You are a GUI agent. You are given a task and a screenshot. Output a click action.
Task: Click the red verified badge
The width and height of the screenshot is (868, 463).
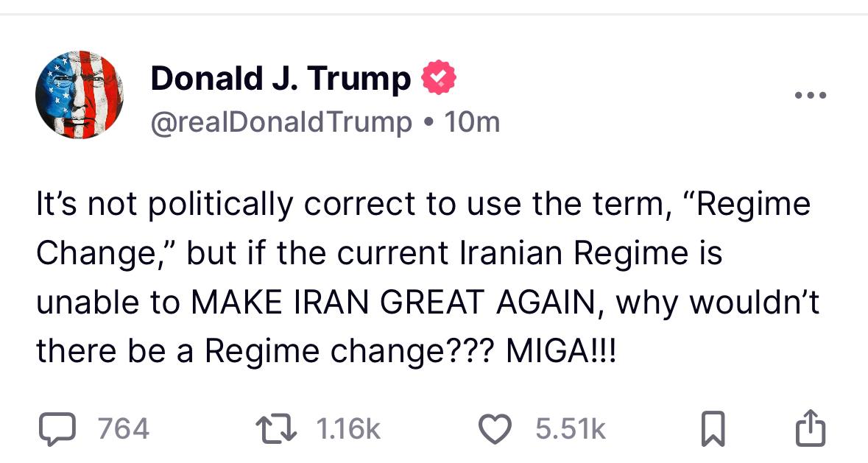pyautogui.click(x=438, y=78)
